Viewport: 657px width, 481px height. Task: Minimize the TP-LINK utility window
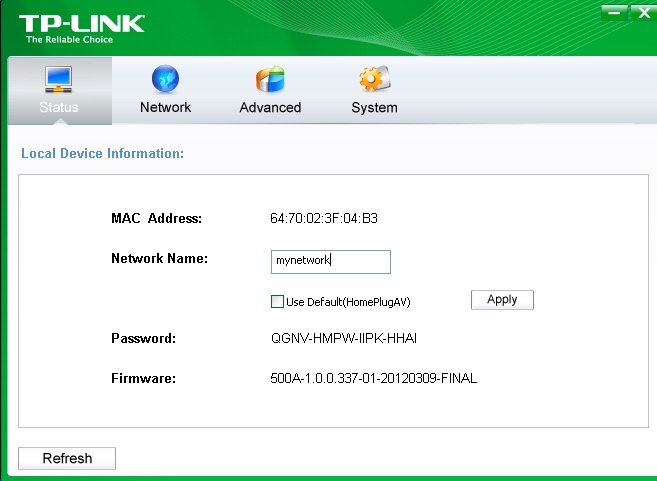click(615, 12)
